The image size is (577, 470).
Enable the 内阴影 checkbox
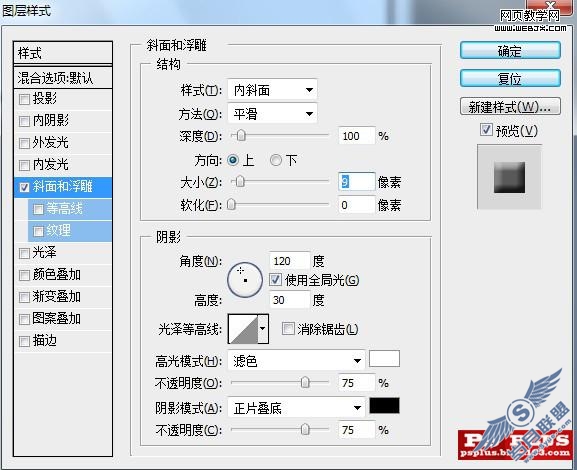(24, 121)
